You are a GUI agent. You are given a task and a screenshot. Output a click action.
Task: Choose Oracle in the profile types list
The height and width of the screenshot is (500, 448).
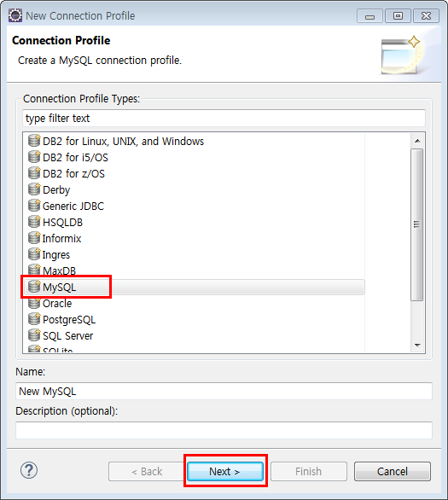click(57, 303)
